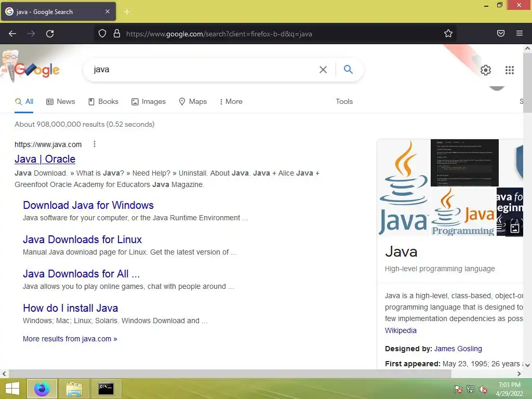The width and height of the screenshot is (532, 399).
Task: Click the horizontal scrollbar right arrow
Action: (x=519, y=374)
